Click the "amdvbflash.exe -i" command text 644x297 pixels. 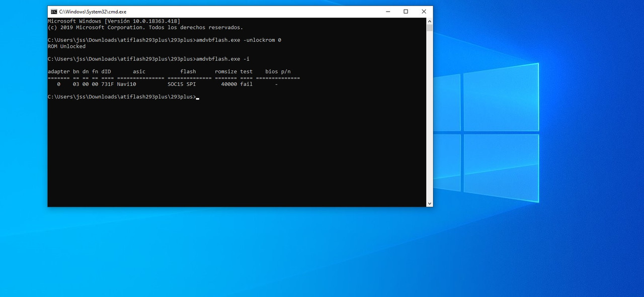(223, 59)
